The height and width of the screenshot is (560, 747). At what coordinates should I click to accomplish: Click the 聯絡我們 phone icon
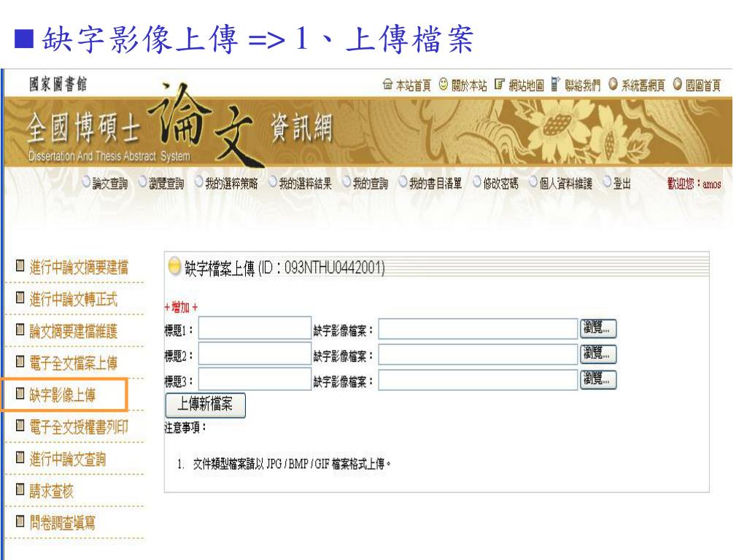point(555,84)
